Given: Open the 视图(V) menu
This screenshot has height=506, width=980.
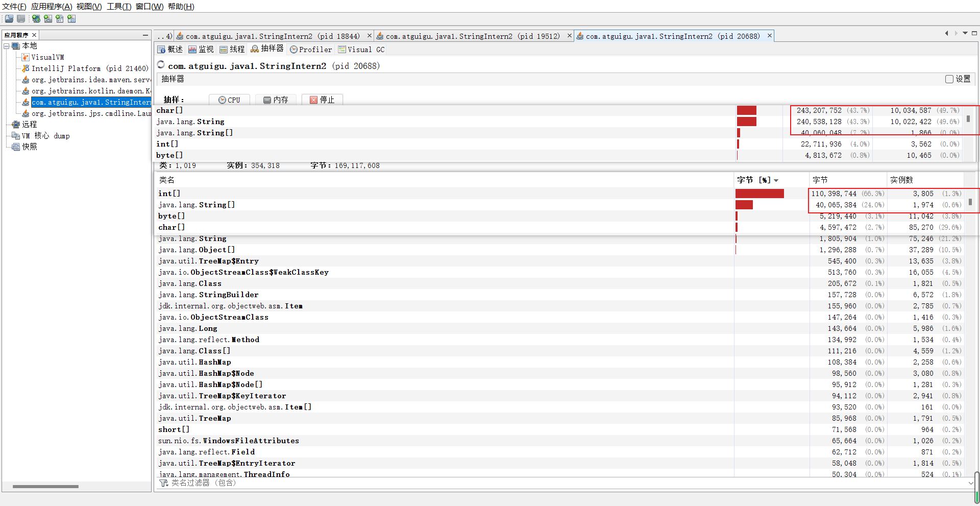Looking at the screenshot, I should [89, 7].
